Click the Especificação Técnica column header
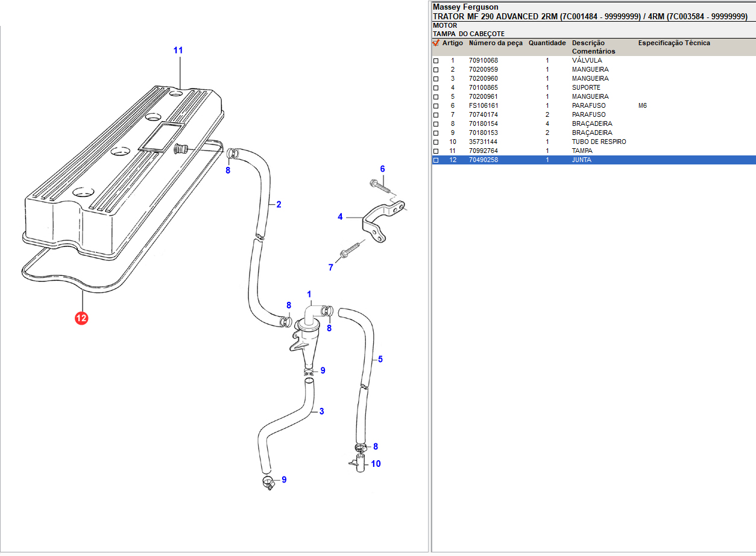This screenshot has height=556, width=756. (674, 43)
